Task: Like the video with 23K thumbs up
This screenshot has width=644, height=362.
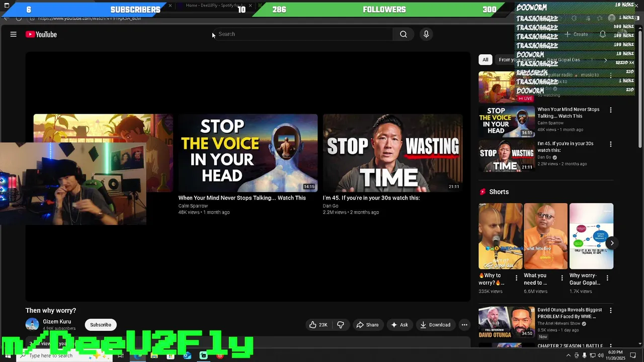Action: click(318, 325)
